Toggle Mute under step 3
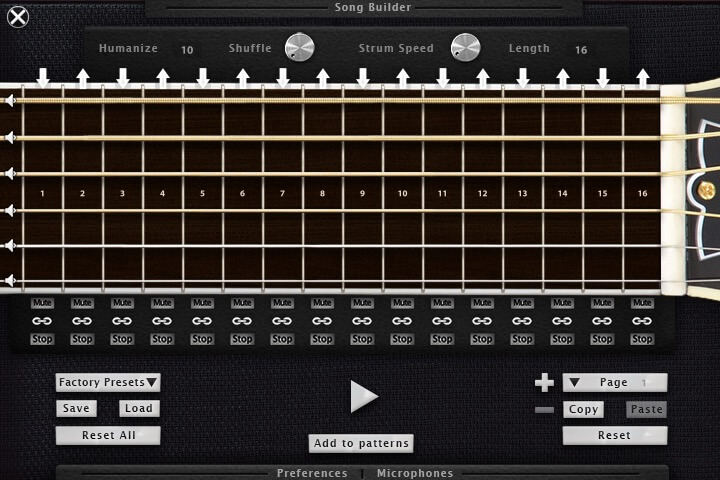720x480 pixels. point(122,303)
